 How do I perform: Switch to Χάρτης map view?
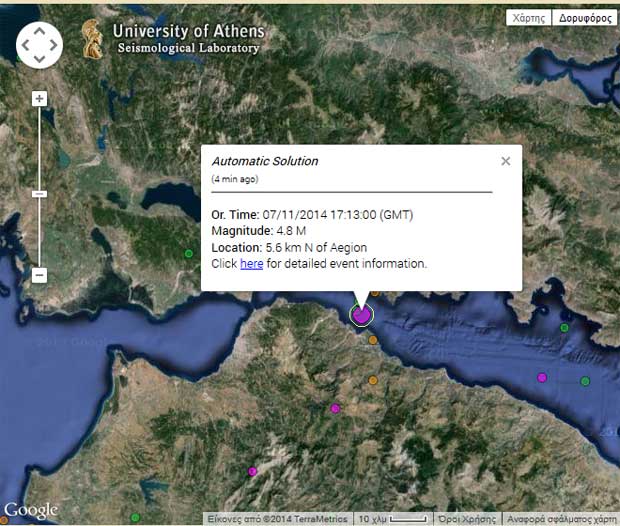tap(527, 18)
